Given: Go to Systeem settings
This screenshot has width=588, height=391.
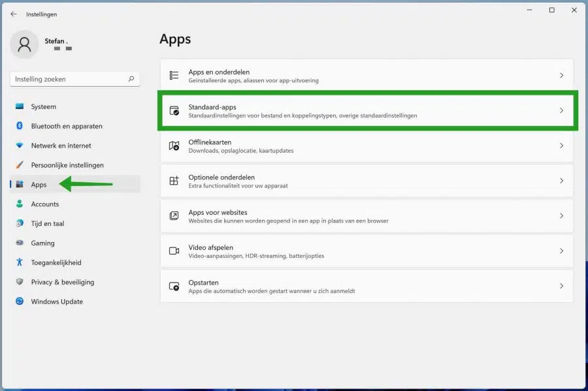Looking at the screenshot, I should point(75,106).
